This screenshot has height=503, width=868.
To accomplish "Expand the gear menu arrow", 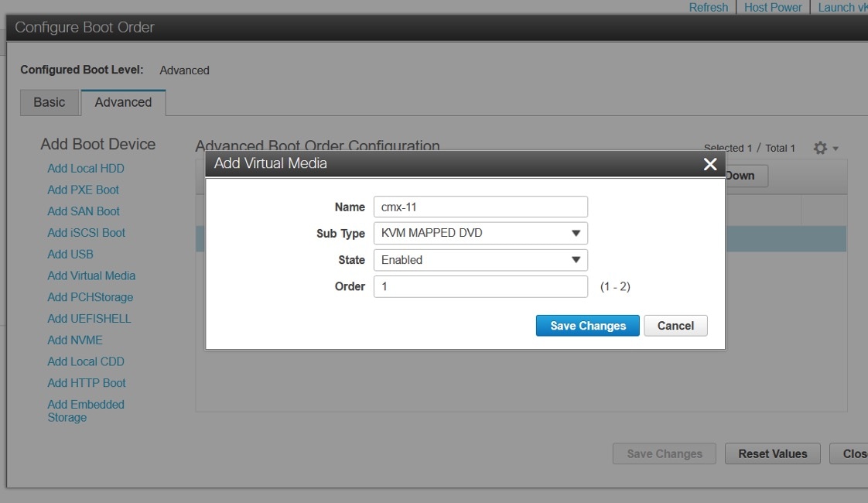I will 834,148.
